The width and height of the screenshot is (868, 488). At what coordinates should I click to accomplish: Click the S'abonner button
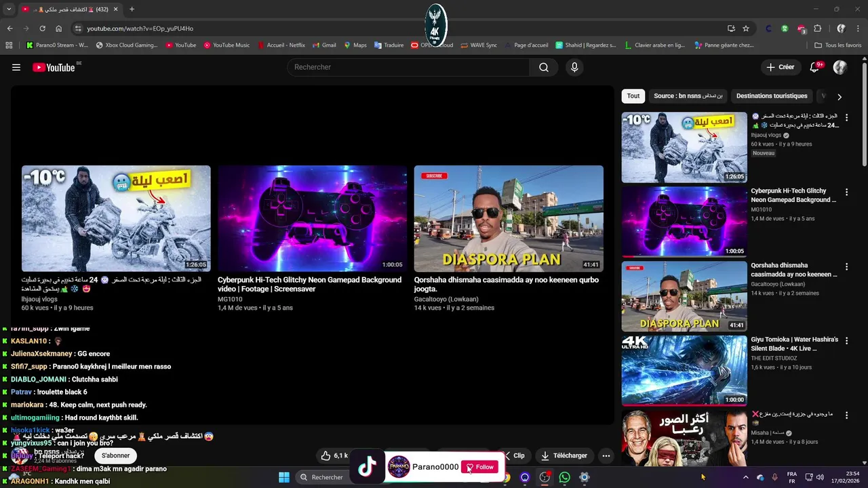(115, 455)
